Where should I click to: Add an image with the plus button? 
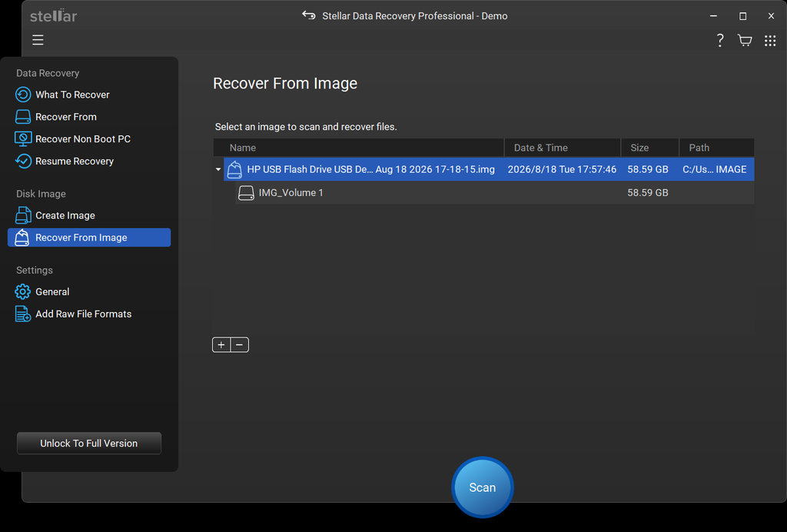click(x=221, y=344)
